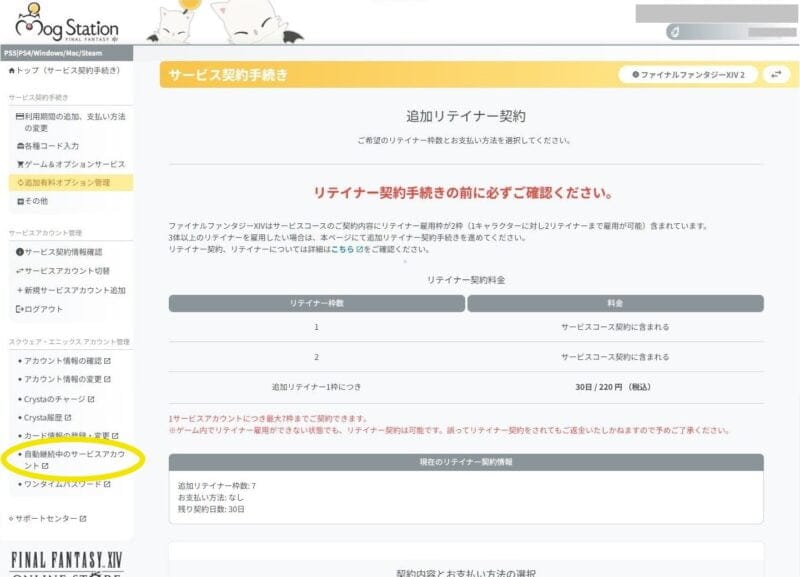Screen dimensions: 800x577
Task: Go to トップ (サービス契約手続き) home
Action: click(65, 70)
